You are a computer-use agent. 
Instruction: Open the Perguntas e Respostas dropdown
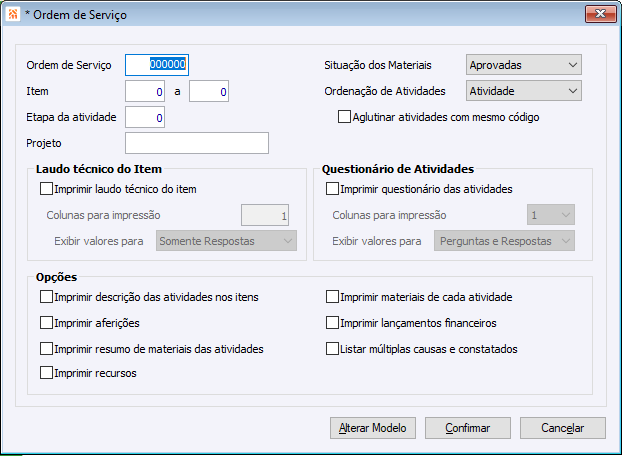coord(504,241)
